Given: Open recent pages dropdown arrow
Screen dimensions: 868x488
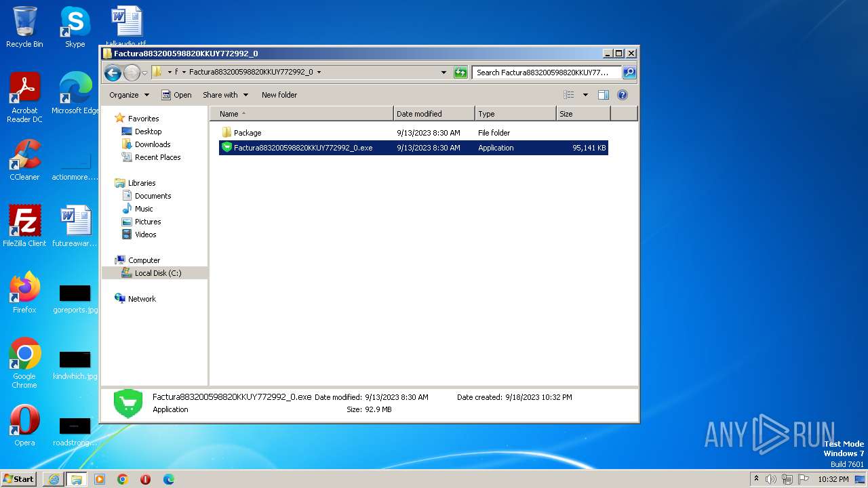Looking at the screenshot, I should (x=144, y=73).
